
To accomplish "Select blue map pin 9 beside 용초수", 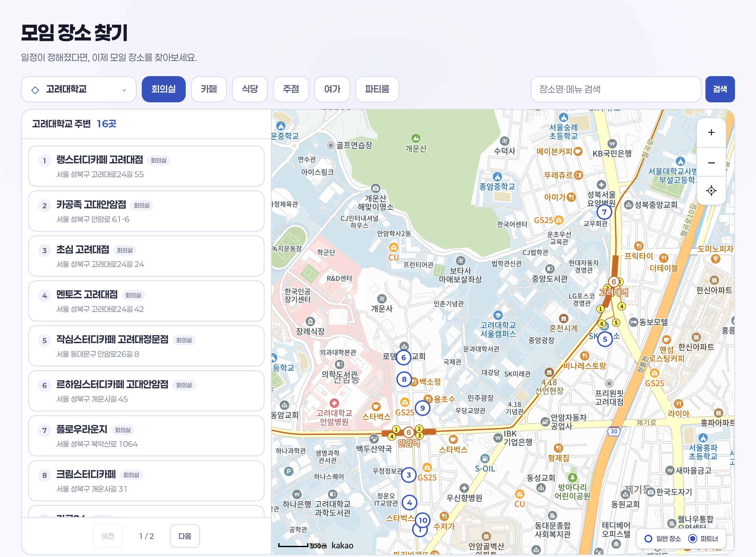I will point(423,408).
